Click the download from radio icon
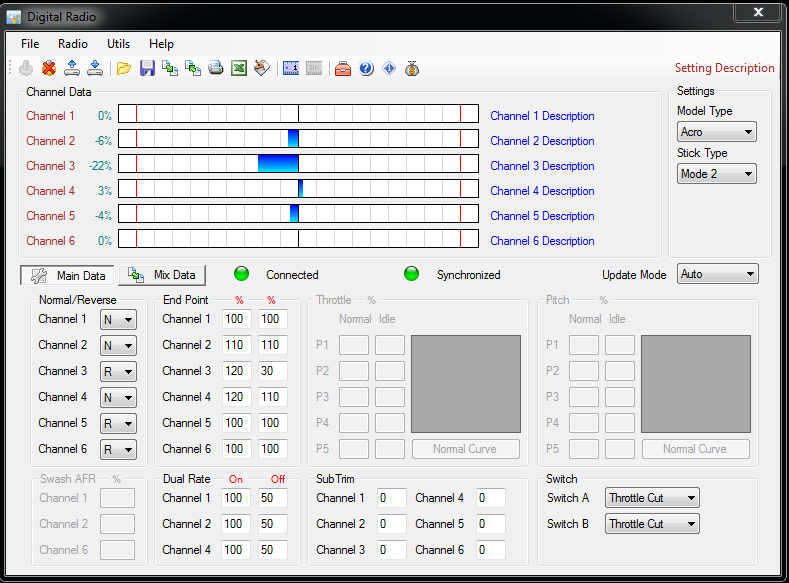The image size is (789, 583). pos(95,68)
